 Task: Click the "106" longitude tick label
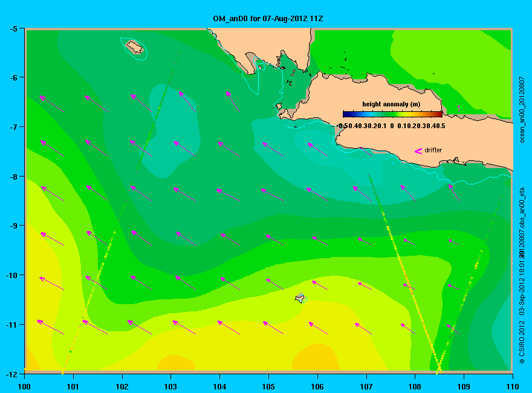[317, 386]
